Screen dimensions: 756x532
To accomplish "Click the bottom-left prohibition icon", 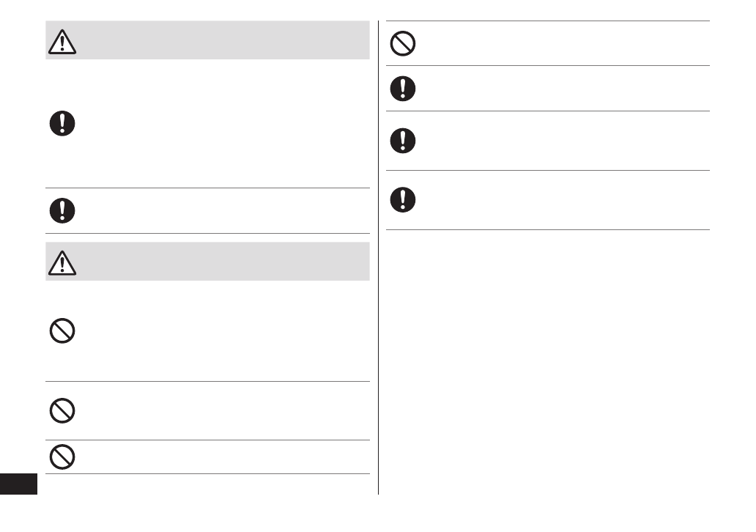I will 62,457.
